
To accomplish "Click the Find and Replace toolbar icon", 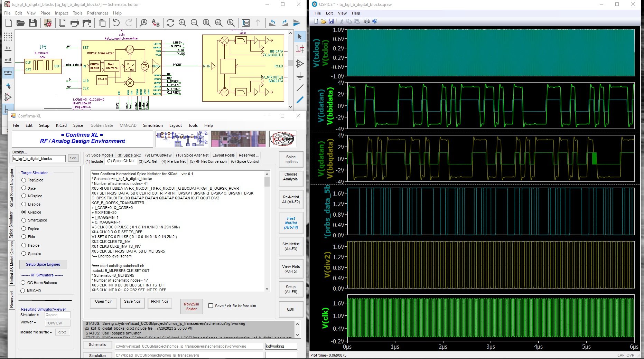I will [x=156, y=23].
